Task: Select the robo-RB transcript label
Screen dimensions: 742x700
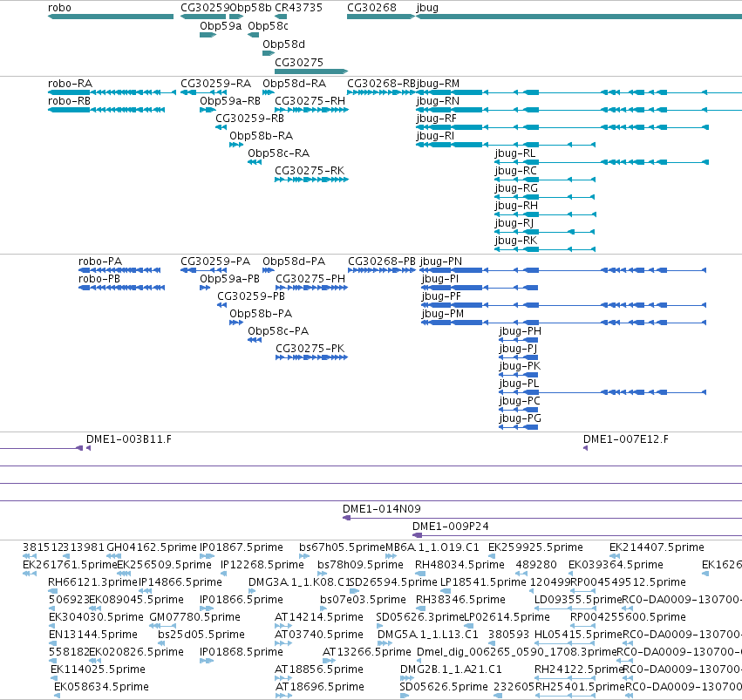Action: coord(69,101)
